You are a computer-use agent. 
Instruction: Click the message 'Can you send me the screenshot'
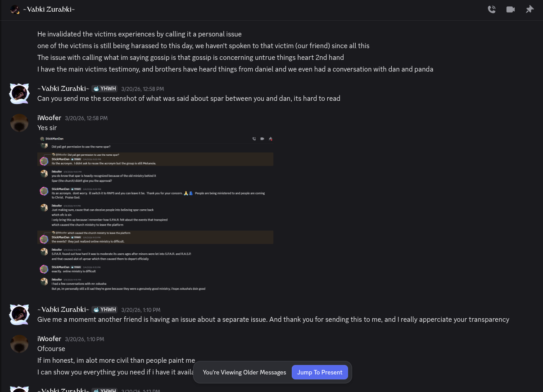point(189,99)
